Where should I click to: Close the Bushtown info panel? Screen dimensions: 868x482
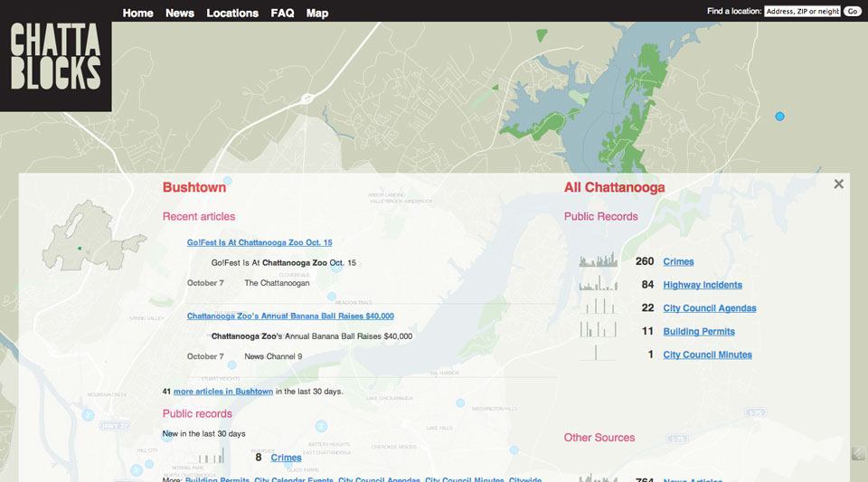[x=839, y=184]
